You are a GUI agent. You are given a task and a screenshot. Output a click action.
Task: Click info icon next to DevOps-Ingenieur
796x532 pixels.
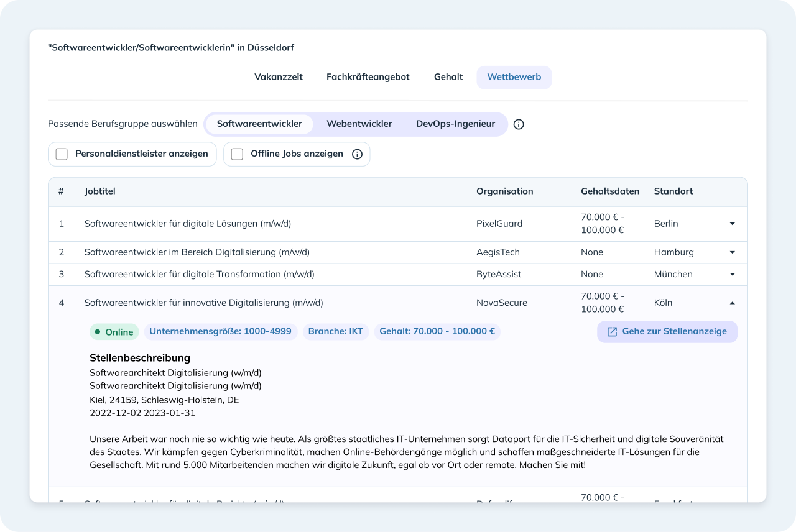tap(519, 124)
